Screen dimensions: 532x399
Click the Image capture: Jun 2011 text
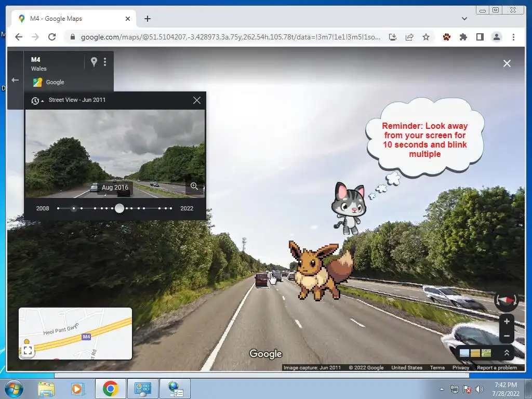[x=312, y=367]
